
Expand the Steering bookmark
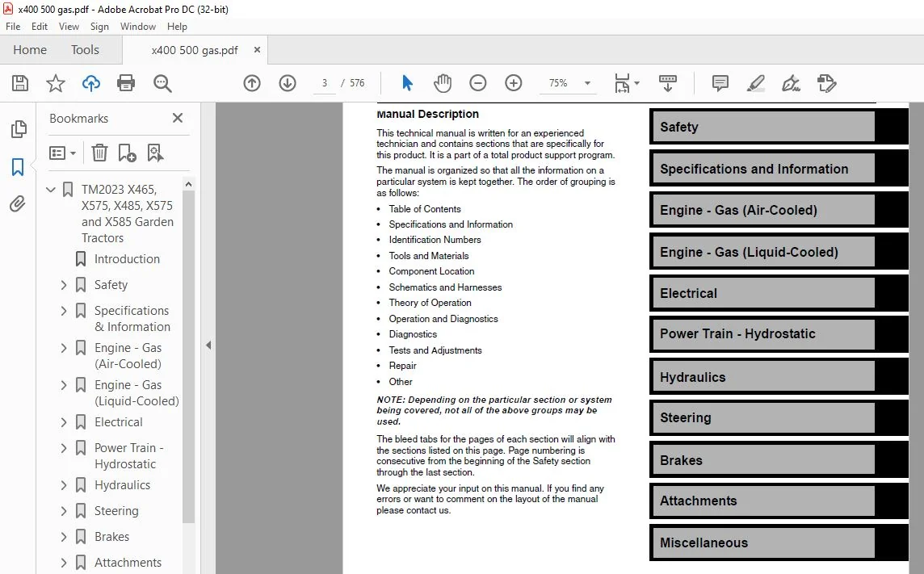click(x=64, y=511)
